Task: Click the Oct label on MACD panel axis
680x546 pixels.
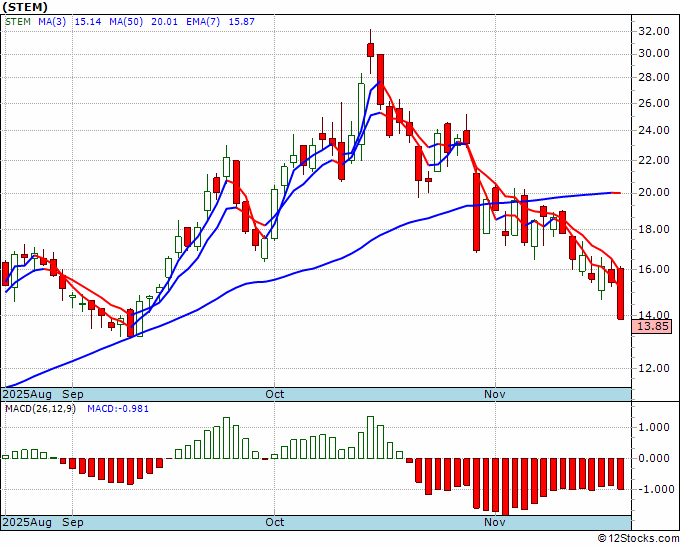Action: (x=275, y=522)
